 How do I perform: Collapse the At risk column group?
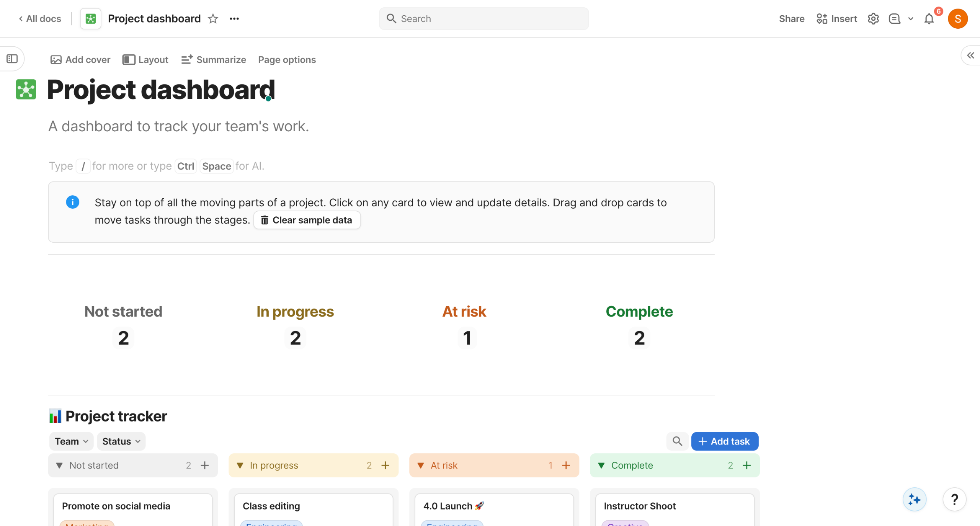pyautogui.click(x=420, y=466)
